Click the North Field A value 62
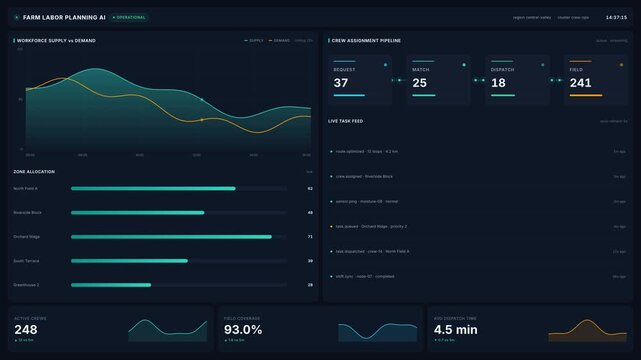Screen dimensions: 641x360 point(310,188)
